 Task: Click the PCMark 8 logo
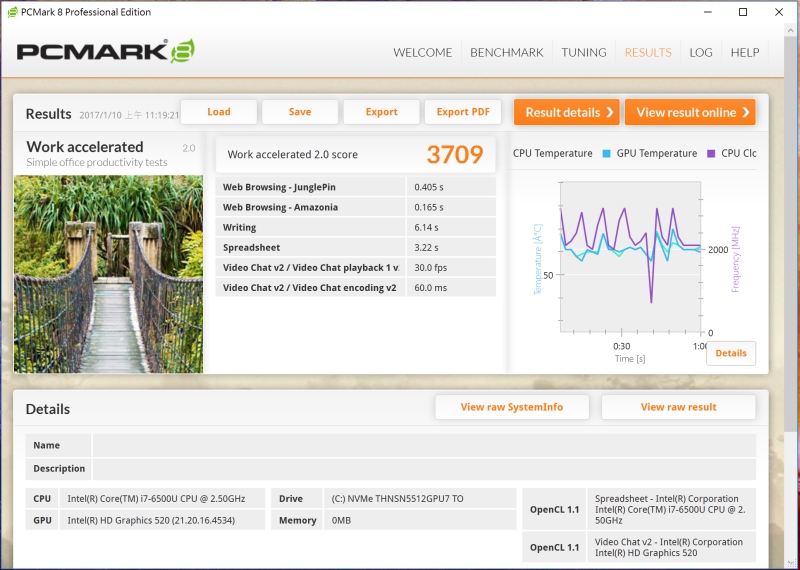click(x=106, y=51)
